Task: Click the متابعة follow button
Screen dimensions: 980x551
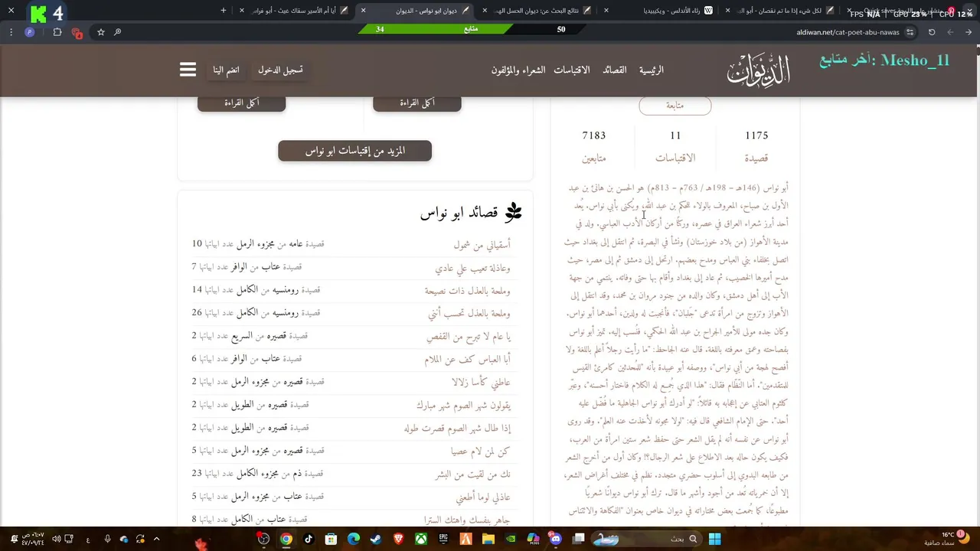Action: (675, 106)
